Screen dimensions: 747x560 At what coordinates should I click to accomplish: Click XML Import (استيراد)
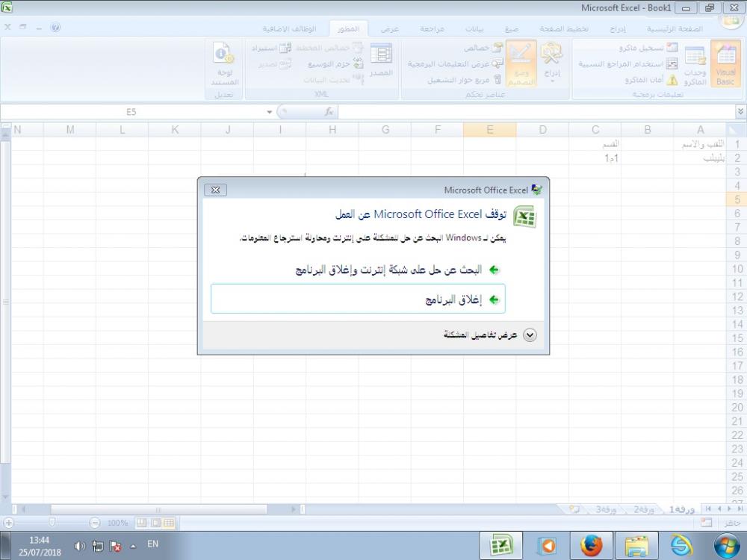click(271, 48)
